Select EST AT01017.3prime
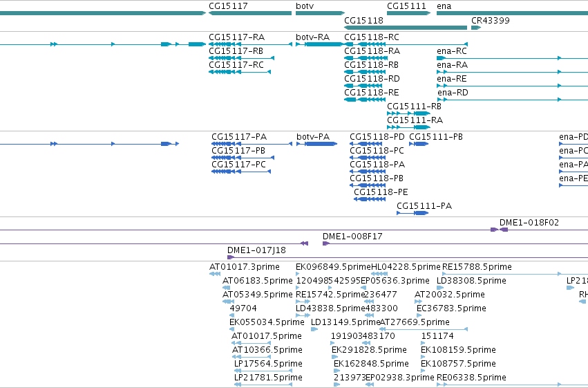The height and width of the screenshot is (388, 588). (x=245, y=267)
